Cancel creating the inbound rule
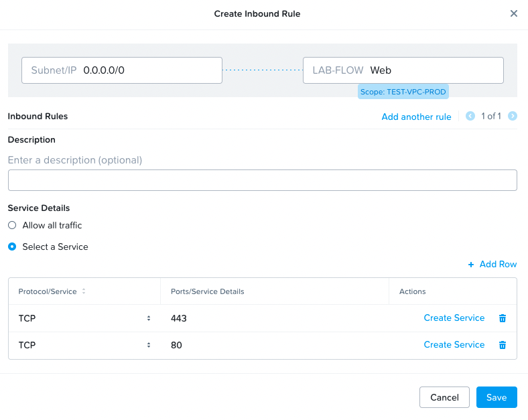528x420 pixels. pyautogui.click(x=444, y=397)
